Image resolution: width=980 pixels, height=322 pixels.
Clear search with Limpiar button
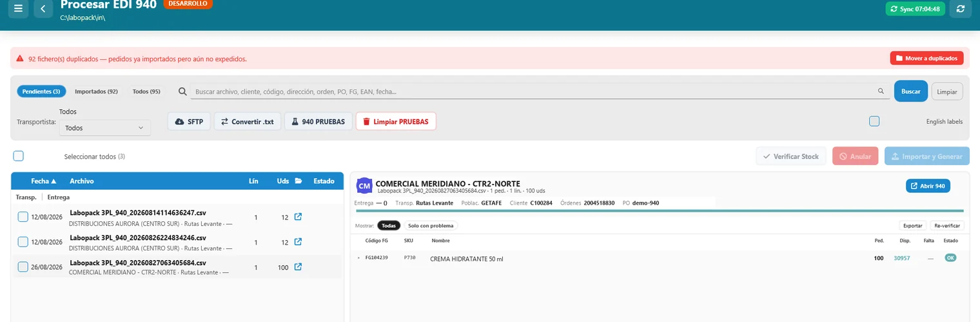click(947, 92)
